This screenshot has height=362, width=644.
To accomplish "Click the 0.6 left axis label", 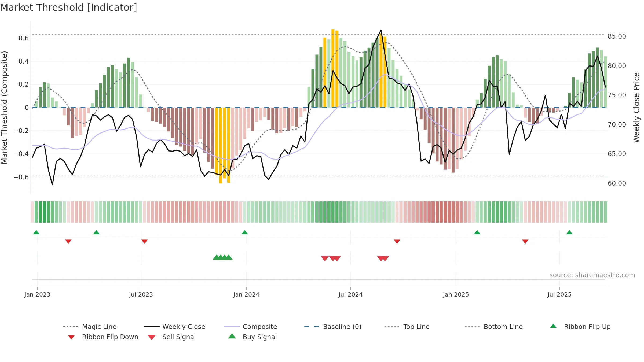I will tap(24, 38).
